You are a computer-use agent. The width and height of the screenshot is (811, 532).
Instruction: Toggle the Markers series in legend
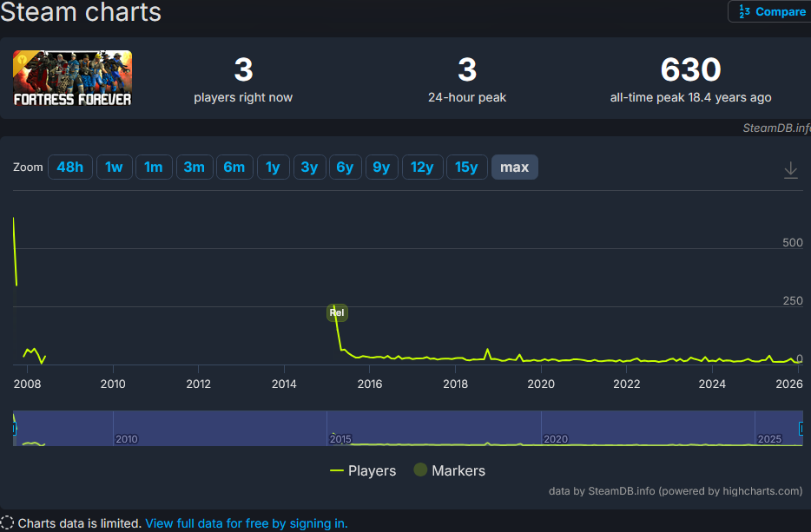pos(450,470)
